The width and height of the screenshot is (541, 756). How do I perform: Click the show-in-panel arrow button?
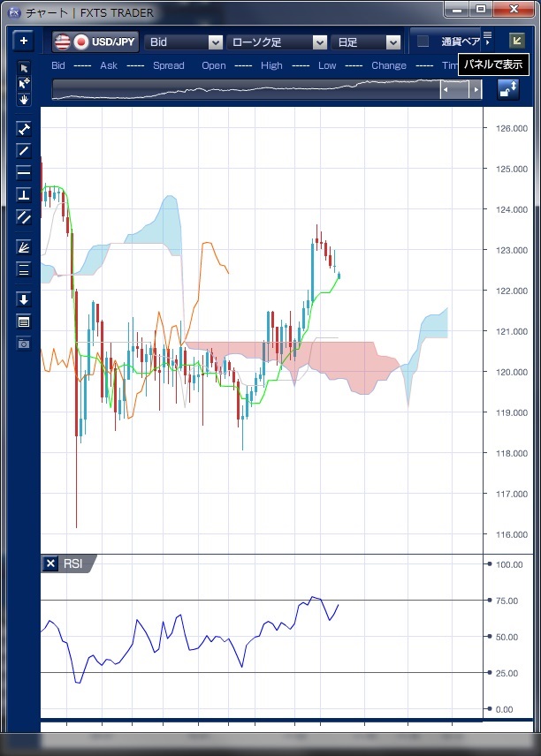coord(516,41)
